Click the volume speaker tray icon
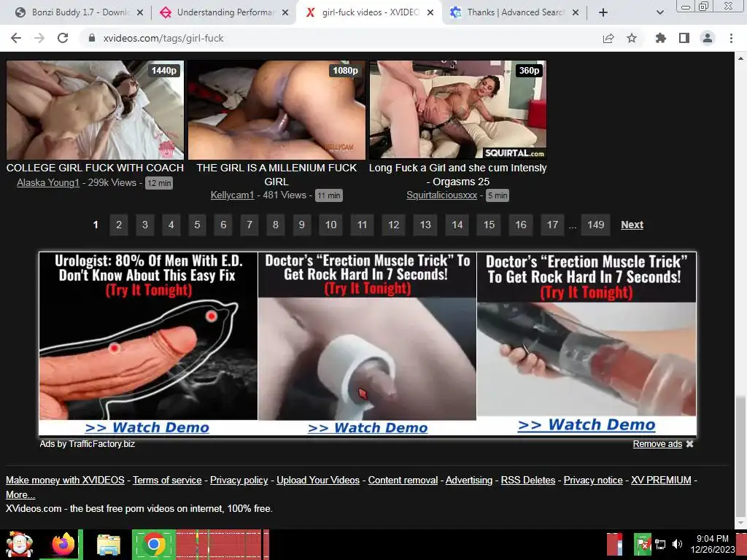 (677, 544)
